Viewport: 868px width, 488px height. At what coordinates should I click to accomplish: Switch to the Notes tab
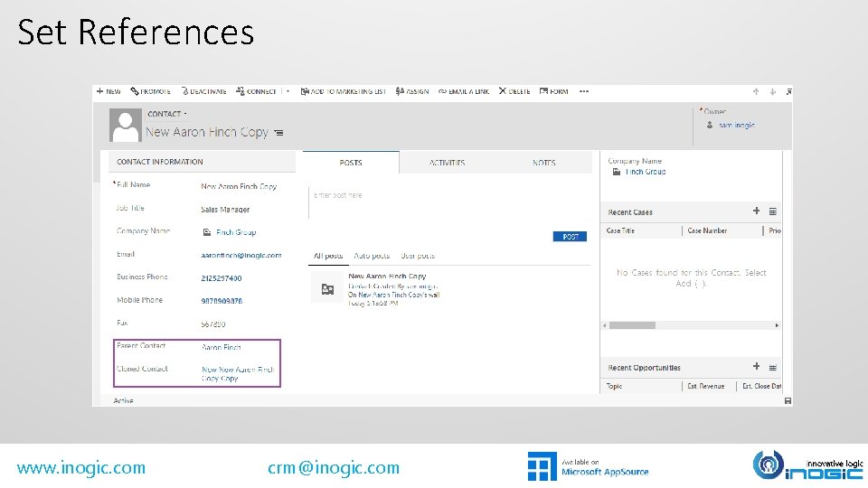coord(543,163)
